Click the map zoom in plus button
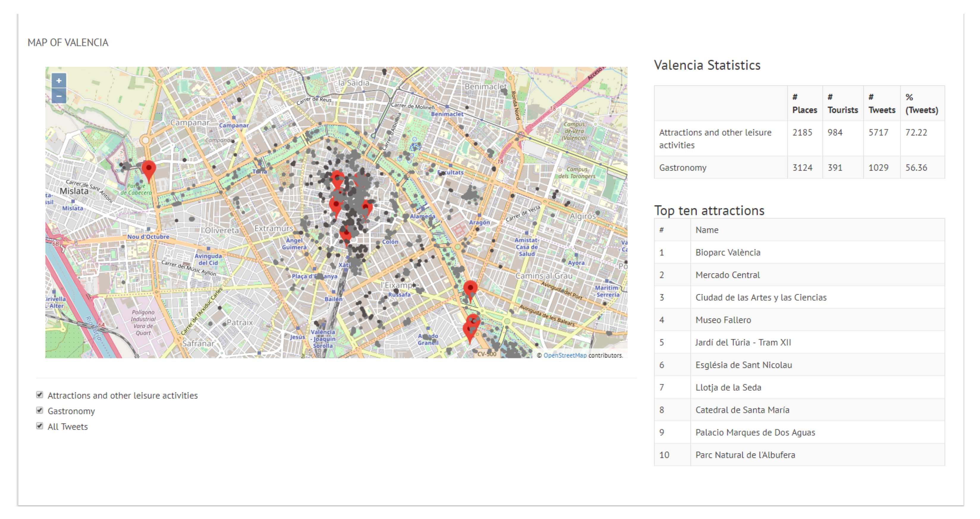Screen dimensions: 980x519 59,81
